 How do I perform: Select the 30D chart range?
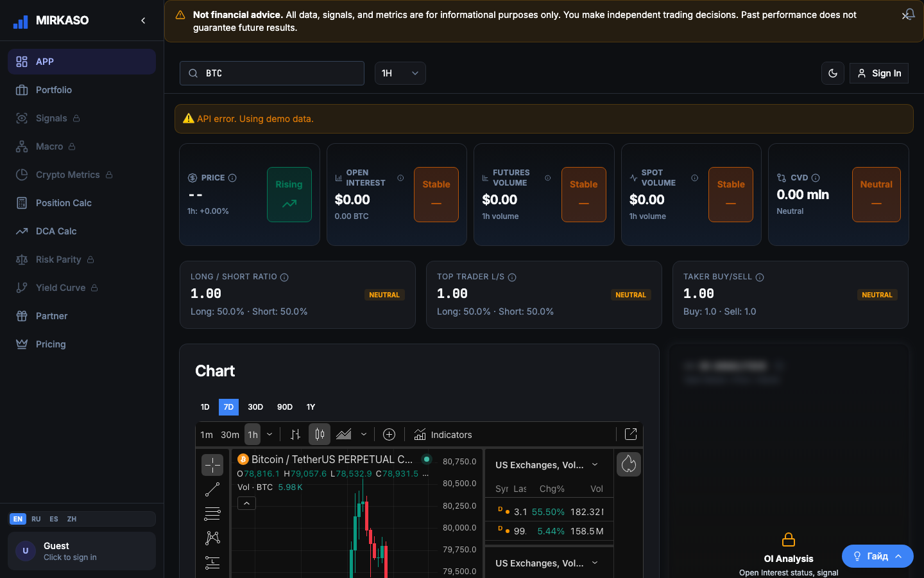(x=255, y=407)
